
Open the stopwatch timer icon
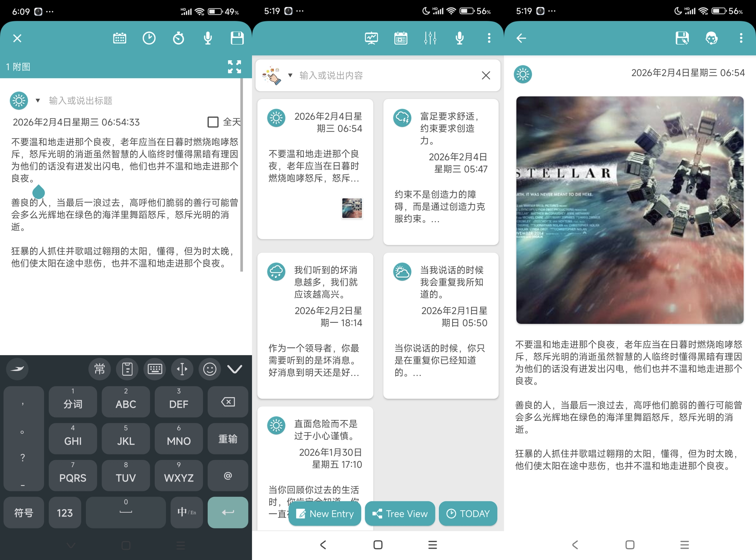pos(178,38)
